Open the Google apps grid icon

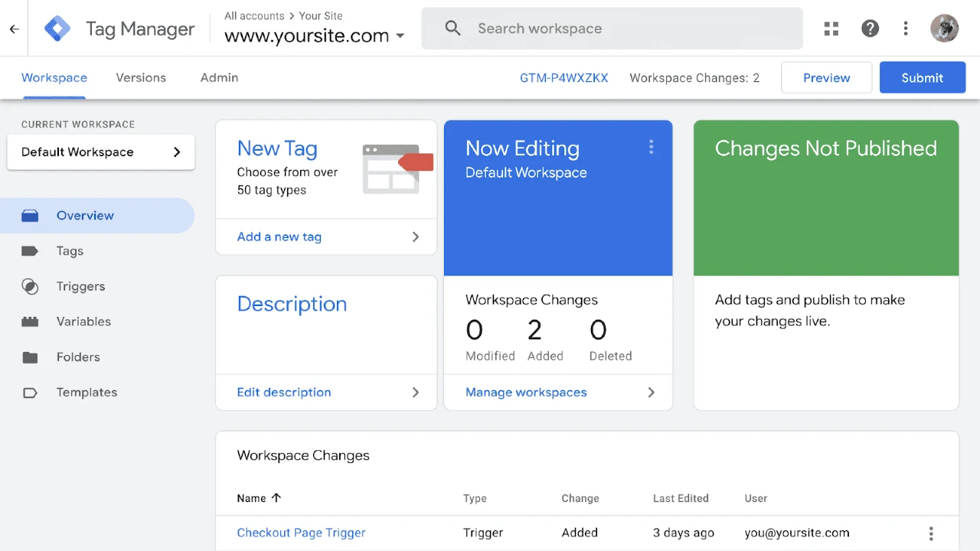click(832, 29)
